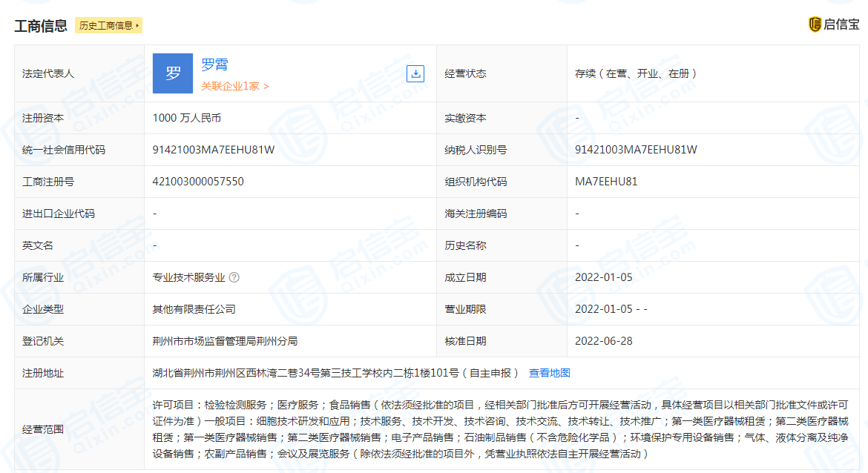Click the 组织机构代码 MA7EEHU81
Screen dimensions: 868x473
606,182
